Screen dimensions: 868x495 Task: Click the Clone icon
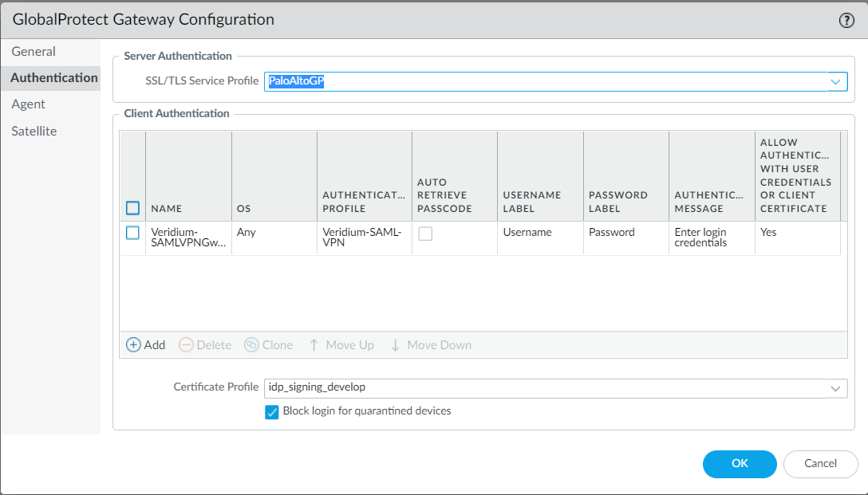[x=251, y=345]
